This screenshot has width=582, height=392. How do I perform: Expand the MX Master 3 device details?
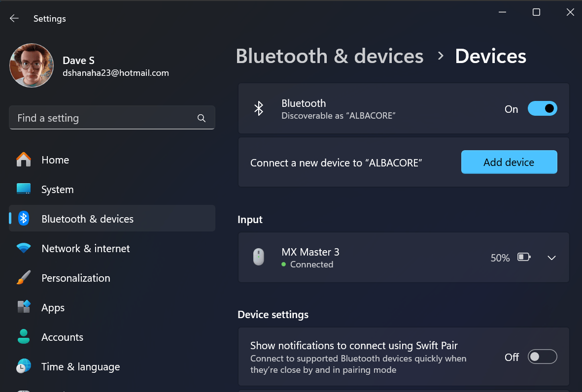coord(551,258)
